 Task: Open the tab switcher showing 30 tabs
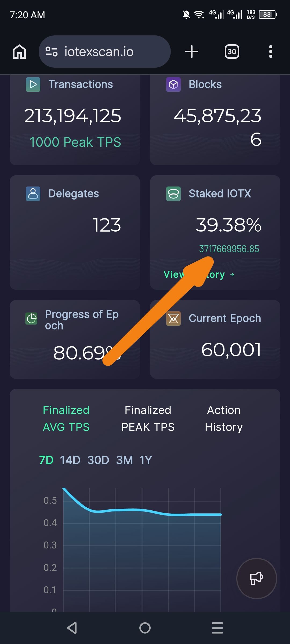[232, 52]
